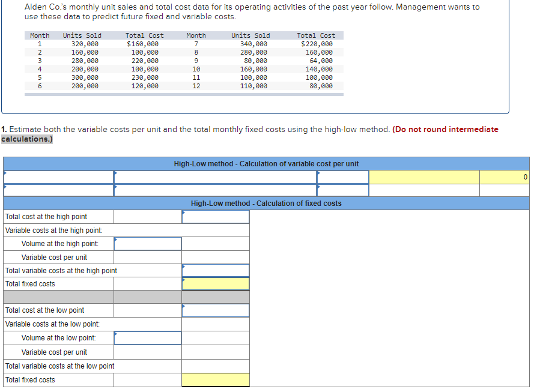Click input for Volume at the low point

pyautogui.click(x=148, y=338)
